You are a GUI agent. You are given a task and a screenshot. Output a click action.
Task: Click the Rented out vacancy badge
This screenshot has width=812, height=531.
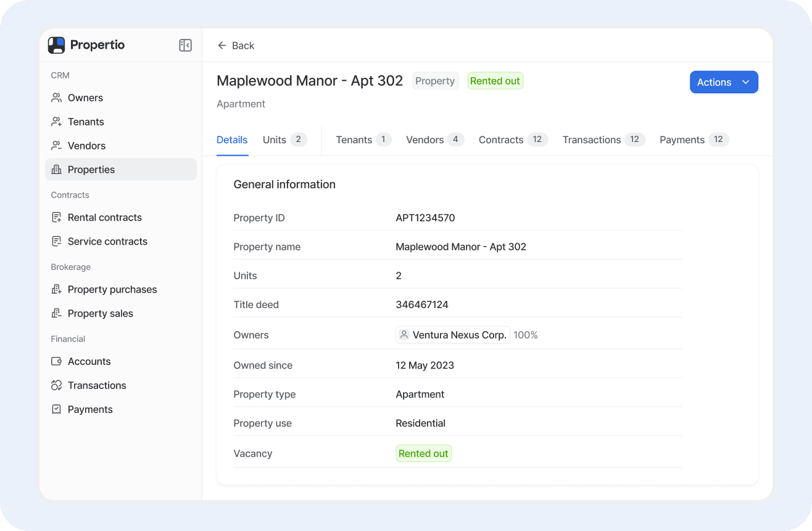click(423, 453)
